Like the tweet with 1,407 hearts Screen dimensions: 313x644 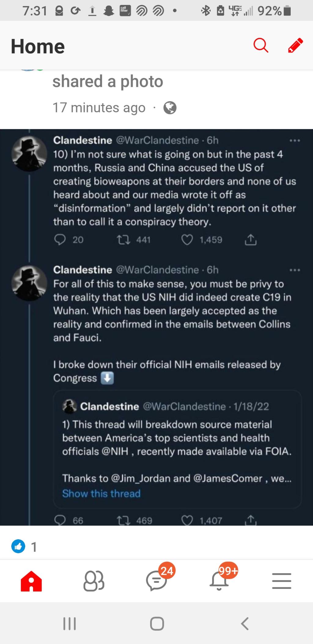click(x=187, y=520)
